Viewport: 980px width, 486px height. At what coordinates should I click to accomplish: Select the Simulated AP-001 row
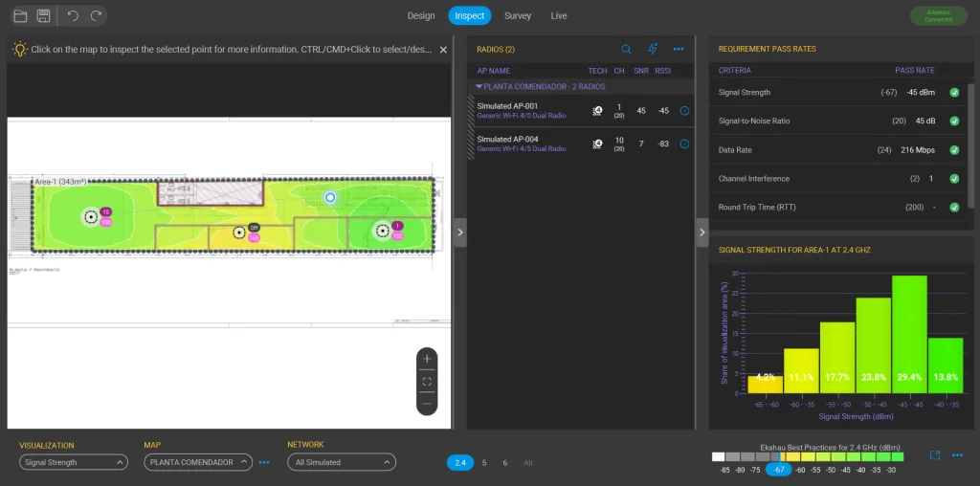(x=581, y=111)
